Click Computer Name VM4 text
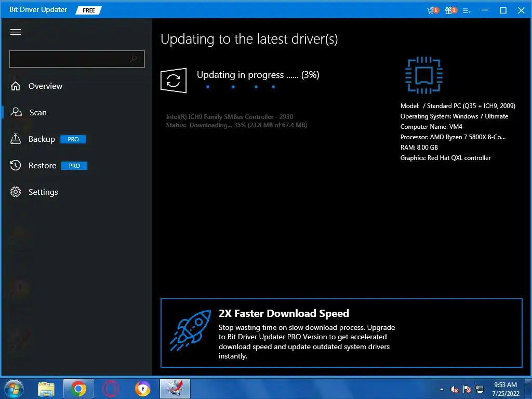Image resolution: width=532 pixels, height=399 pixels. coord(431,127)
